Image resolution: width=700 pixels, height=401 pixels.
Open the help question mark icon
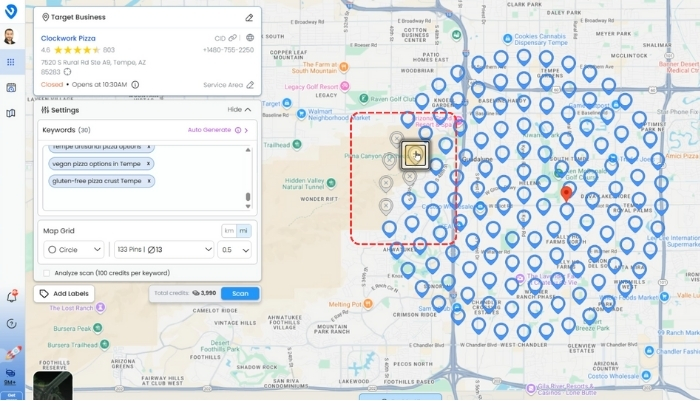[11, 324]
